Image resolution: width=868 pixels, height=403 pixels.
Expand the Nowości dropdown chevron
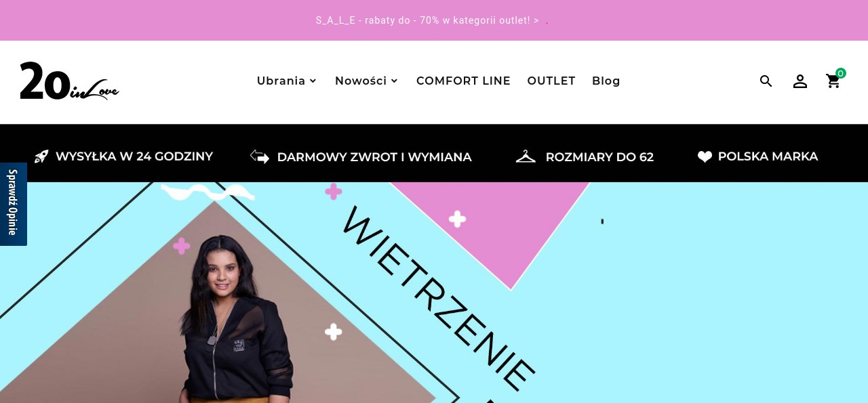[x=394, y=81]
